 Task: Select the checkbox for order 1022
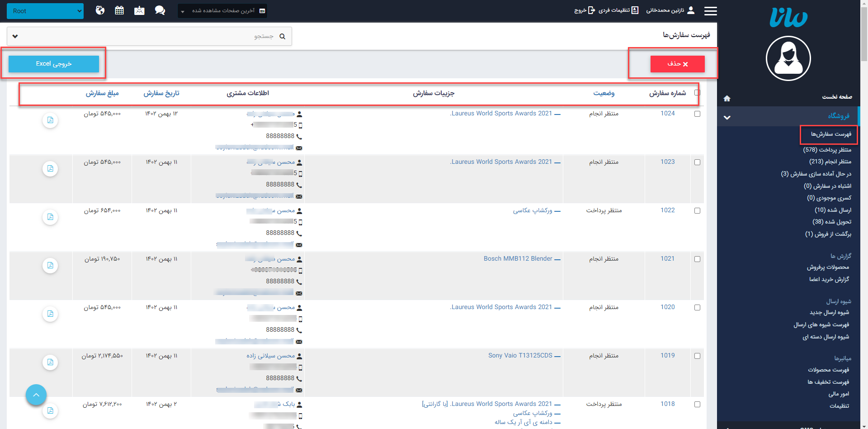coord(697,211)
